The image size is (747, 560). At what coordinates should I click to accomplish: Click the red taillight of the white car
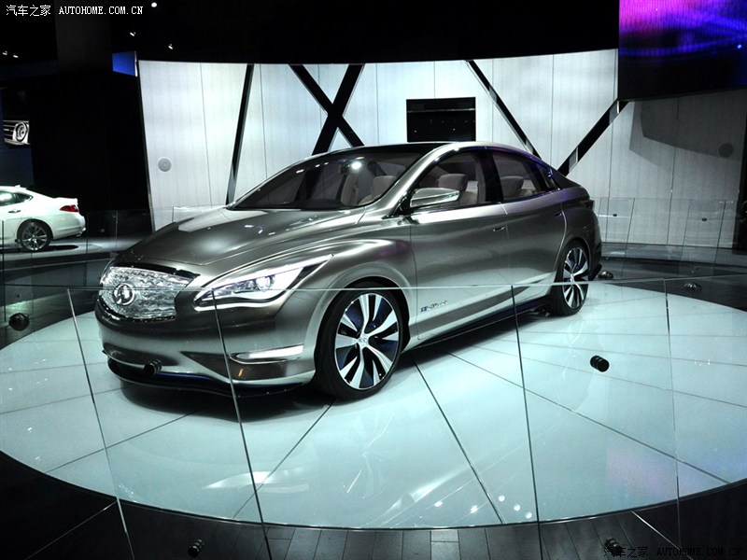[x=69, y=208]
